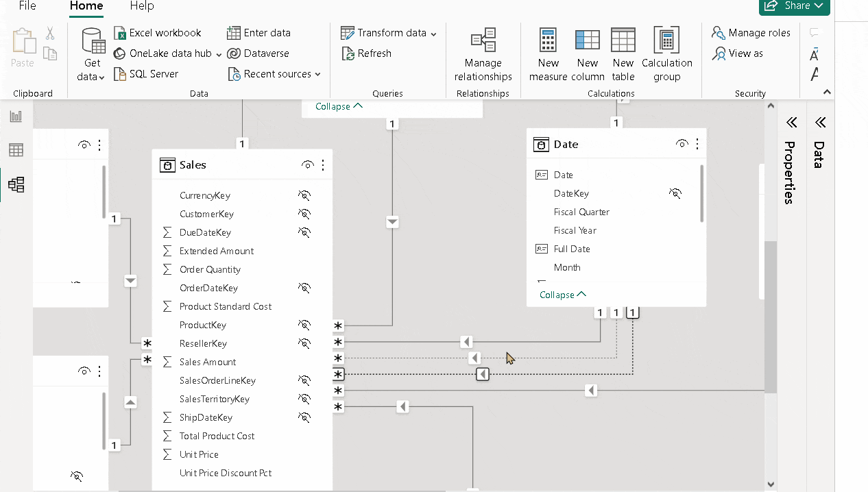Create a New measure

[548, 55]
